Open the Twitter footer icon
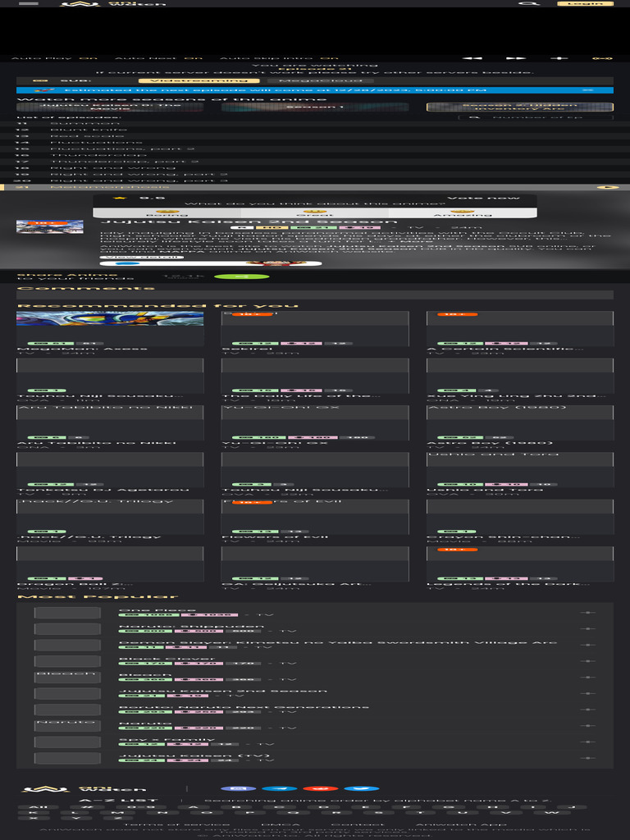 pyautogui.click(x=362, y=788)
